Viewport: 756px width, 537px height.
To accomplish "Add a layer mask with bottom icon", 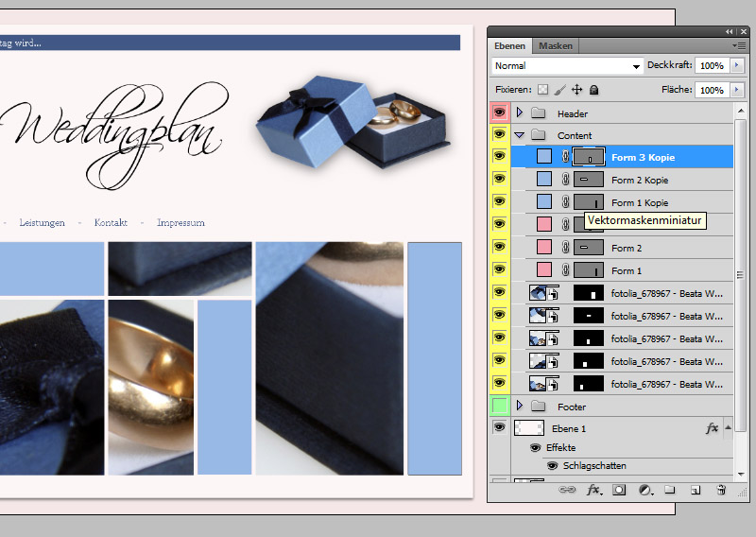I will (619, 490).
